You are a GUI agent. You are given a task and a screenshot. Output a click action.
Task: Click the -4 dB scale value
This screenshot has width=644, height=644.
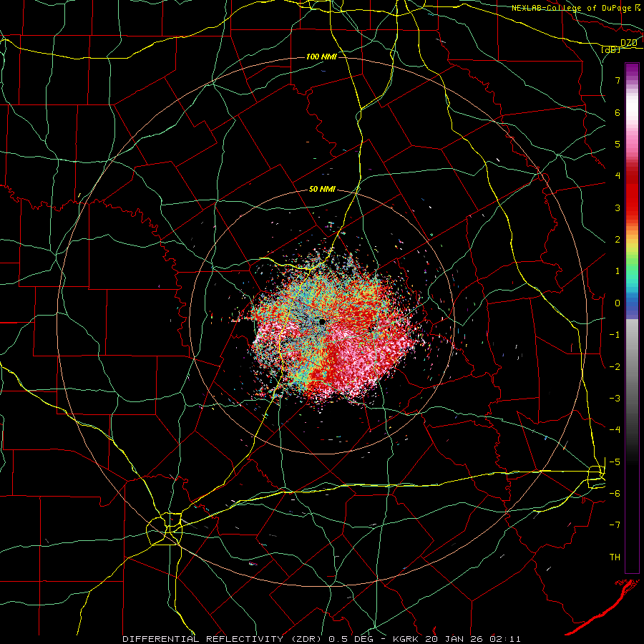[615, 430]
